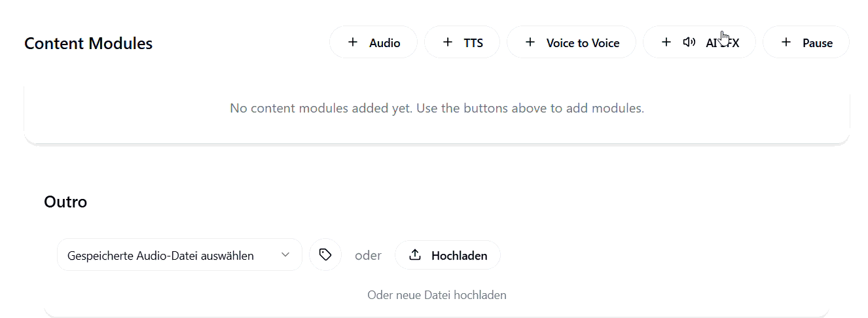The width and height of the screenshot is (868, 318).
Task: Click the Content Modules heading
Action: [x=88, y=44]
